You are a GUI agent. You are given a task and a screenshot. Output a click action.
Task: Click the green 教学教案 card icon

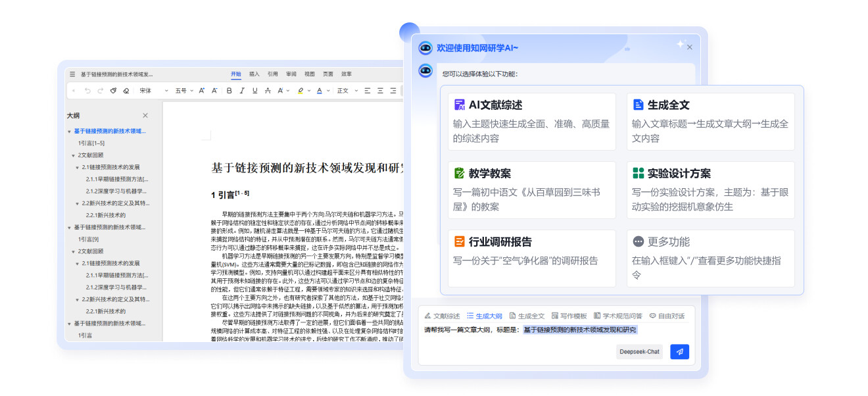point(460,173)
